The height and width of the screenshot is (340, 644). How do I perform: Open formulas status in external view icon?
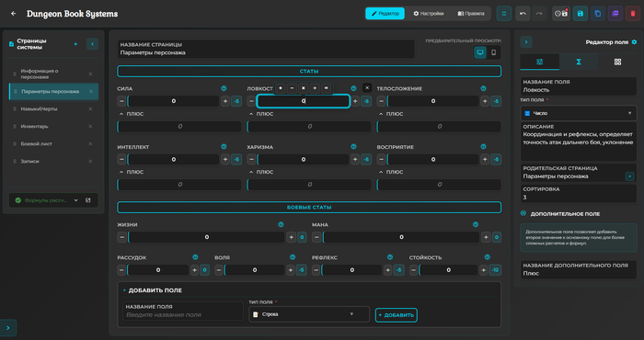tap(88, 200)
